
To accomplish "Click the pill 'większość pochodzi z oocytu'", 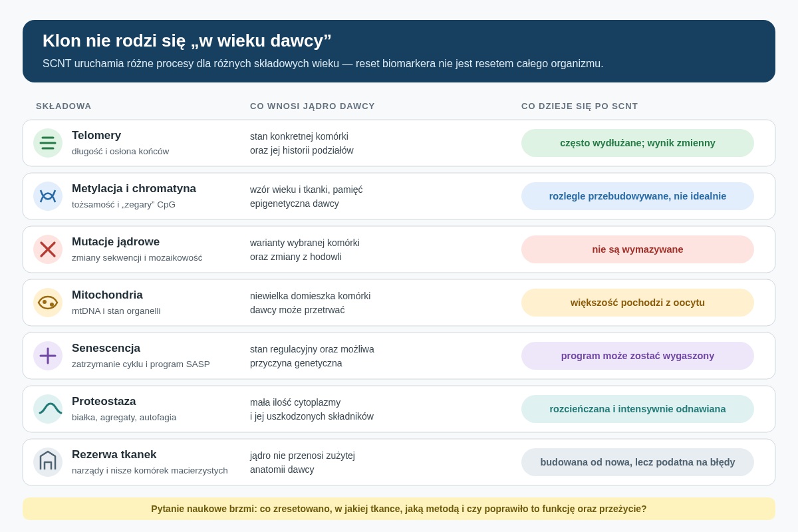I will click(x=638, y=303).
